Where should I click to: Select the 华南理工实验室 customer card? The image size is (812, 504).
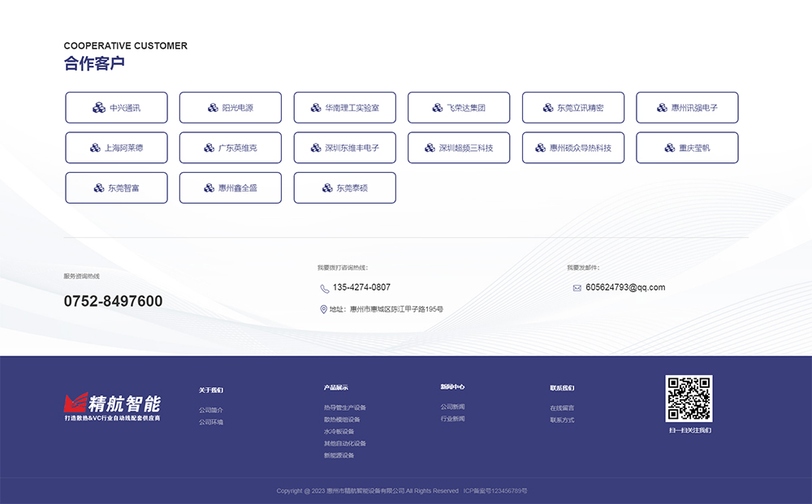point(344,108)
